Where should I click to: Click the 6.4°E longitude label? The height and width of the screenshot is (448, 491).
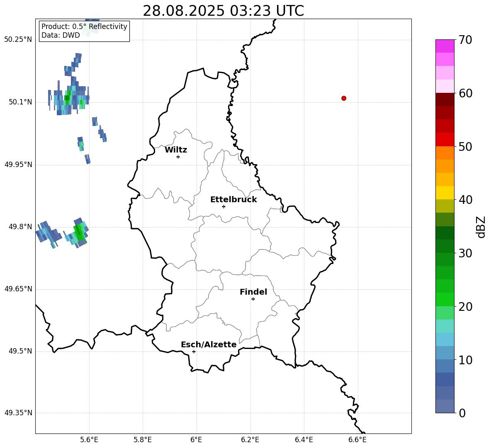(304, 440)
